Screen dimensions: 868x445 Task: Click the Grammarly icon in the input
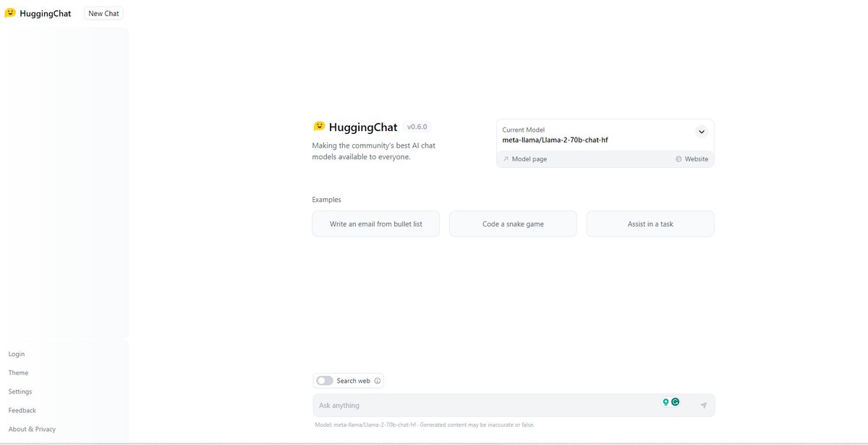[x=676, y=402]
